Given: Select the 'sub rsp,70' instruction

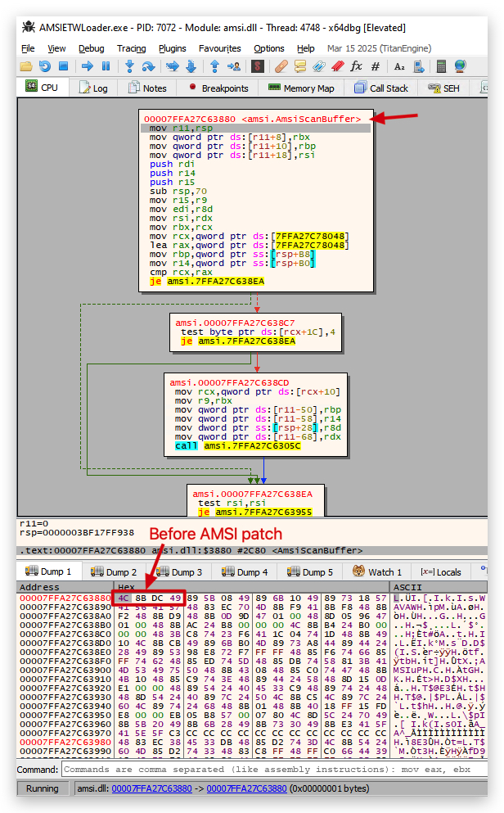Looking at the screenshot, I should [178, 191].
